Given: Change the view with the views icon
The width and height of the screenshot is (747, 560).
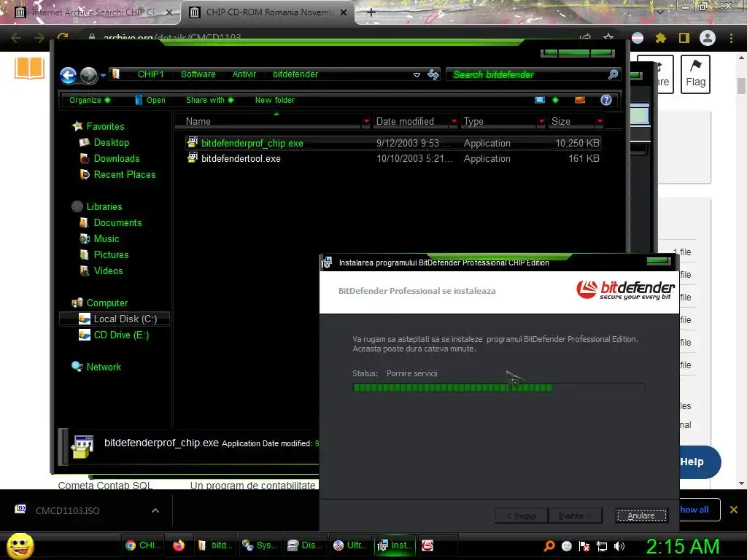Looking at the screenshot, I should (540, 100).
